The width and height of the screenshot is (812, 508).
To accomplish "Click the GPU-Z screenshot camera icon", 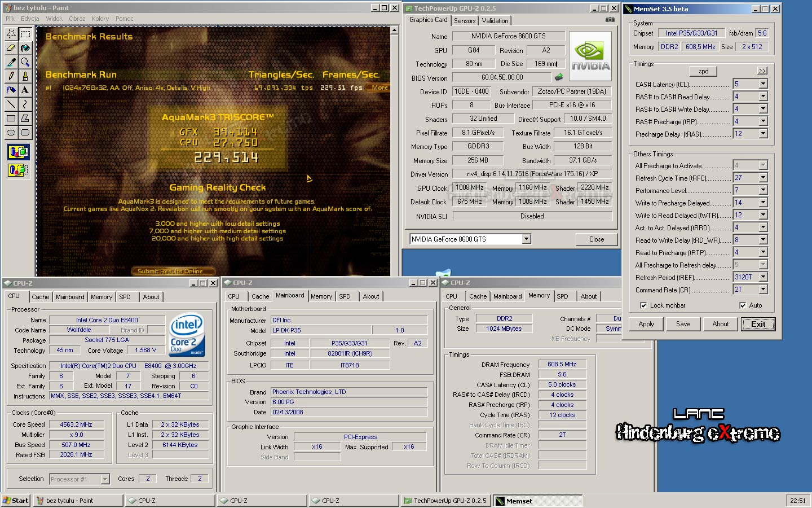I will point(610,20).
